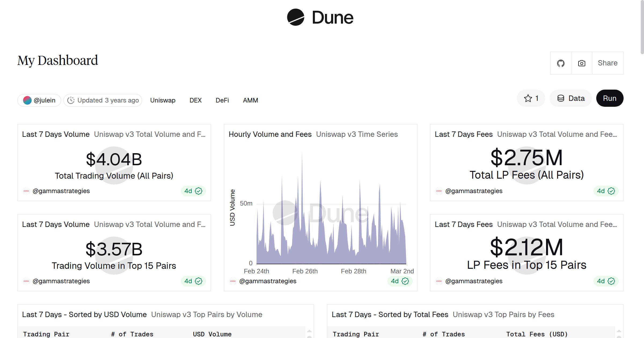The height and width of the screenshot is (338, 644).
Task: Open the Data database button
Action: pyautogui.click(x=571, y=98)
